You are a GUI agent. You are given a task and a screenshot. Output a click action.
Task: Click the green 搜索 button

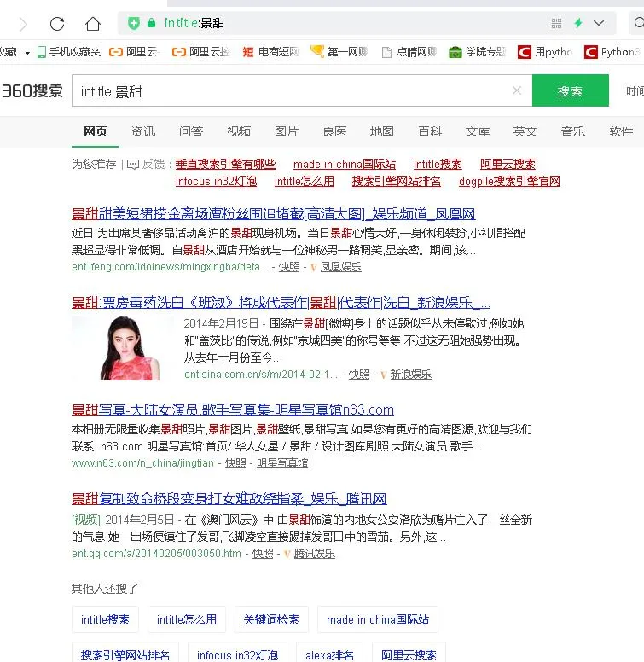570,90
